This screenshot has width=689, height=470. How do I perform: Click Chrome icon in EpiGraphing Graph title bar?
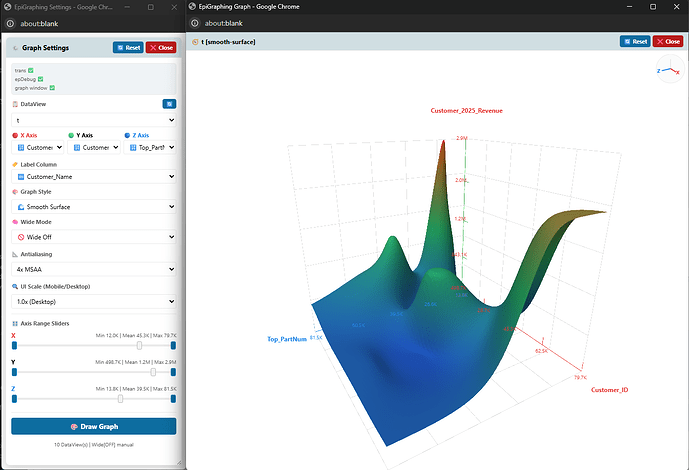click(192, 7)
